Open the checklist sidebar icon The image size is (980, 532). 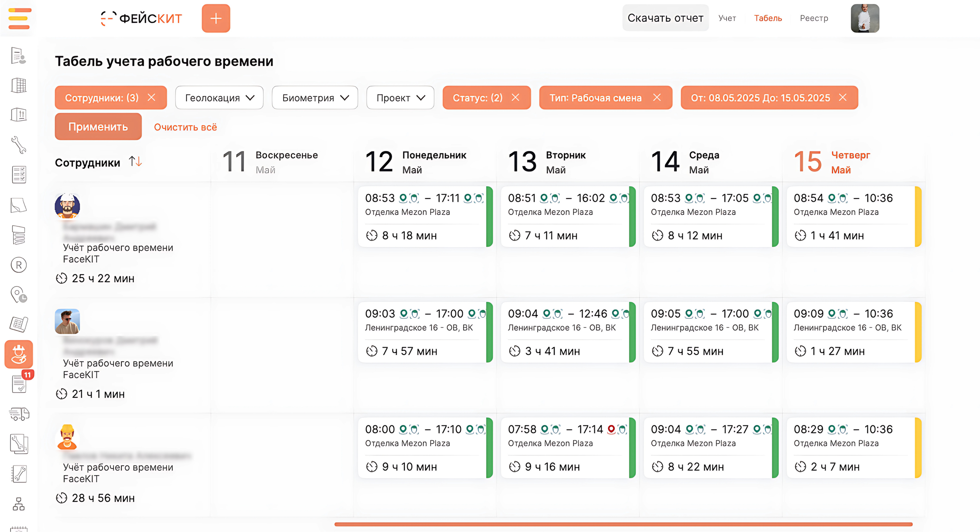click(19, 175)
